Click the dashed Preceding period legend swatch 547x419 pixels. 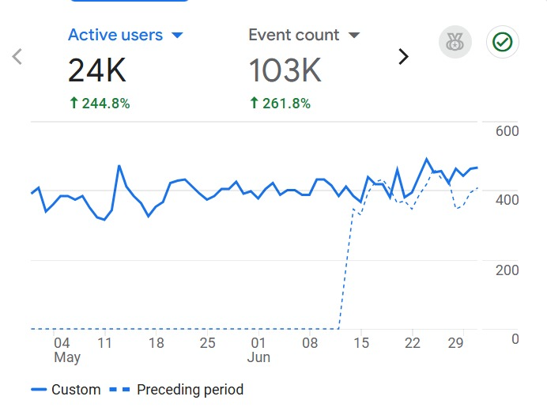[120, 390]
